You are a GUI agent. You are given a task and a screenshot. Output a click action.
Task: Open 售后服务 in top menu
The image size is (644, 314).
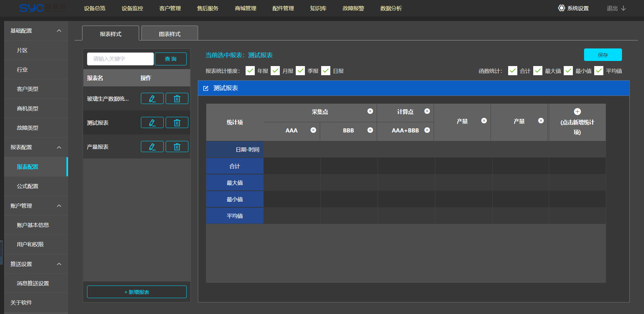tap(208, 8)
